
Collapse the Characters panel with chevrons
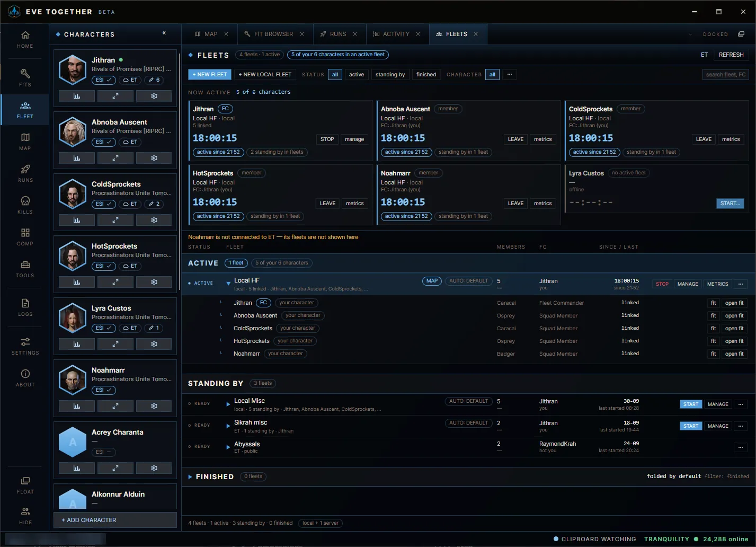click(x=164, y=33)
